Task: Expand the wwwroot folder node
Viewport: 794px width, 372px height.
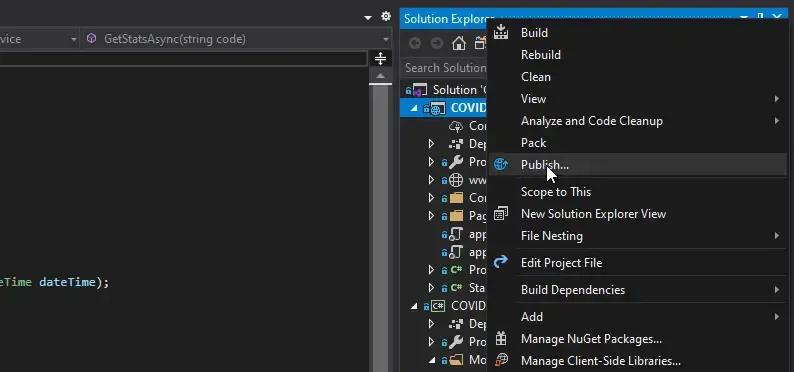Action: 431,180
